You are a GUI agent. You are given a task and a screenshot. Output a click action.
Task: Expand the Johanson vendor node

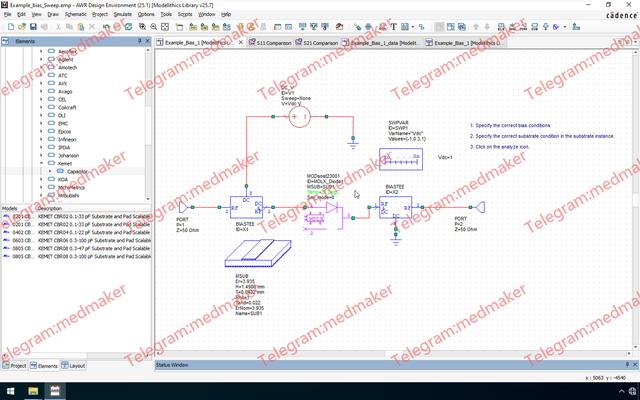pyautogui.click(x=41, y=155)
